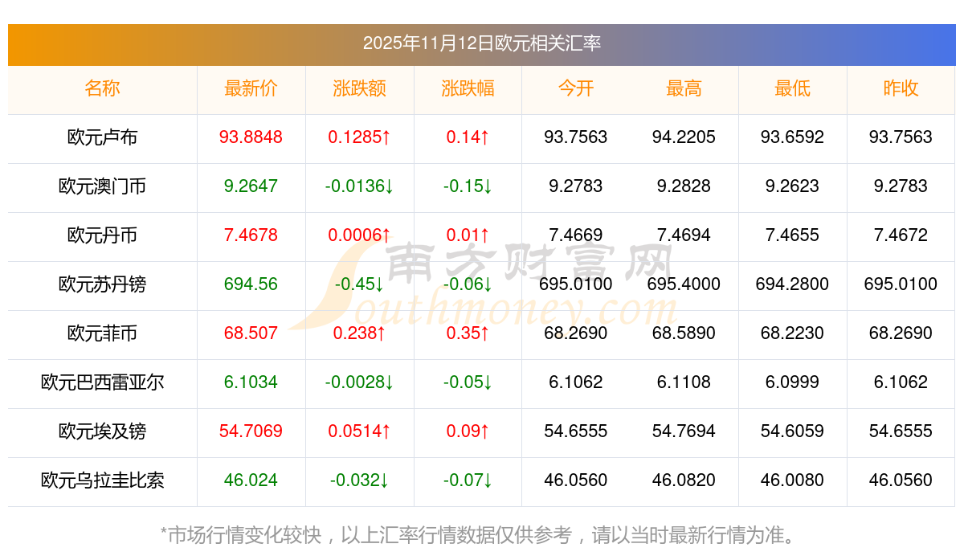Click the 欧元丹币 row name

[x=102, y=235]
